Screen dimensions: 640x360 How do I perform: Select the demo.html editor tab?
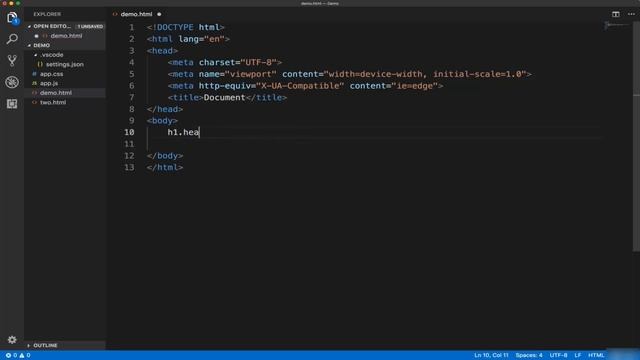tap(136, 14)
